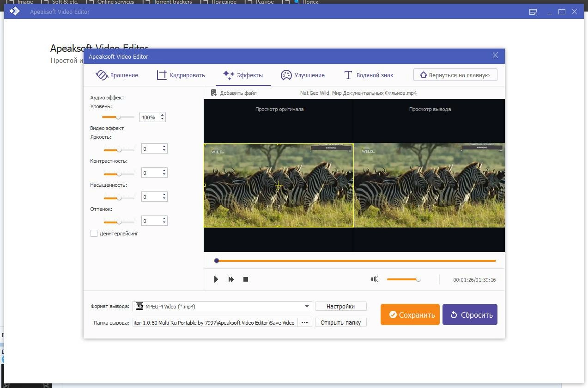The width and height of the screenshot is (588, 388).
Task: Decrease audio level with down stepper
Action: pyautogui.click(x=163, y=120)
